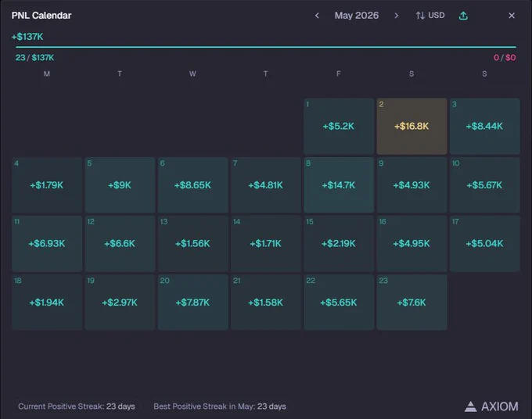This screenshot has width=532, height=419.
Task: Pick the May 9 cell with +$4.93K
Action: 412,185
